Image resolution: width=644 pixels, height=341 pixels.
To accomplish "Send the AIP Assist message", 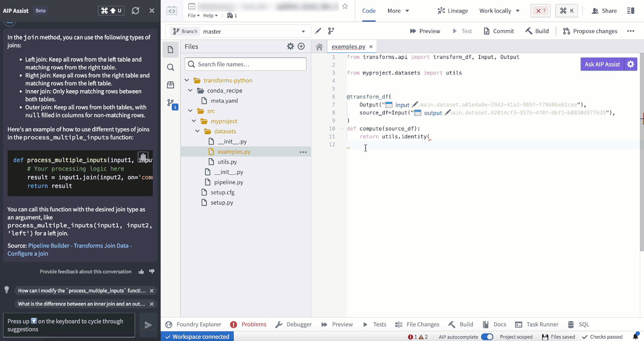I will 148,325.
